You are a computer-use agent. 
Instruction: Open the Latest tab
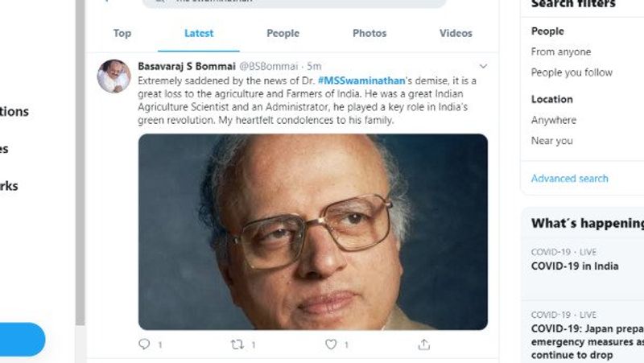[x=199, y=33]
